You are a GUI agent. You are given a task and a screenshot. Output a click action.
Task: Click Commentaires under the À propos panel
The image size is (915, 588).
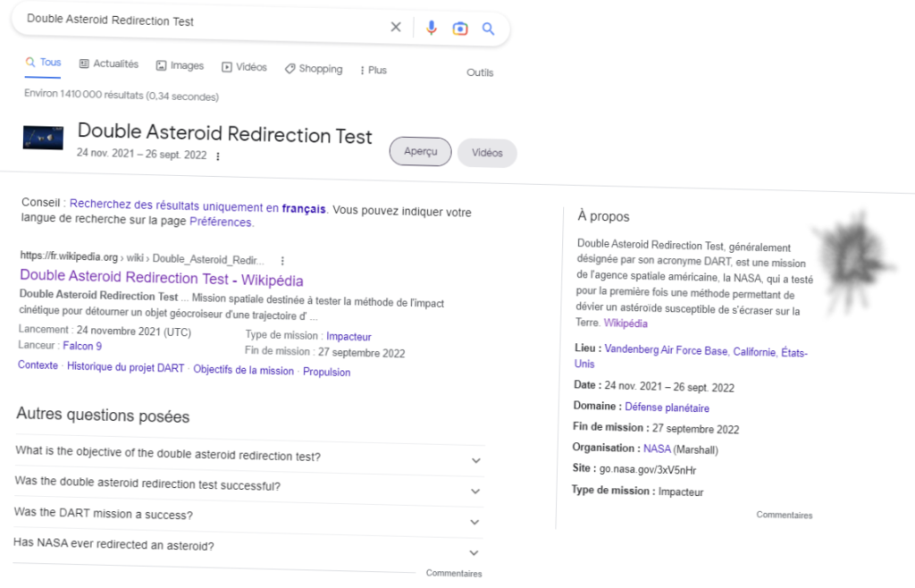click(785, 515)
